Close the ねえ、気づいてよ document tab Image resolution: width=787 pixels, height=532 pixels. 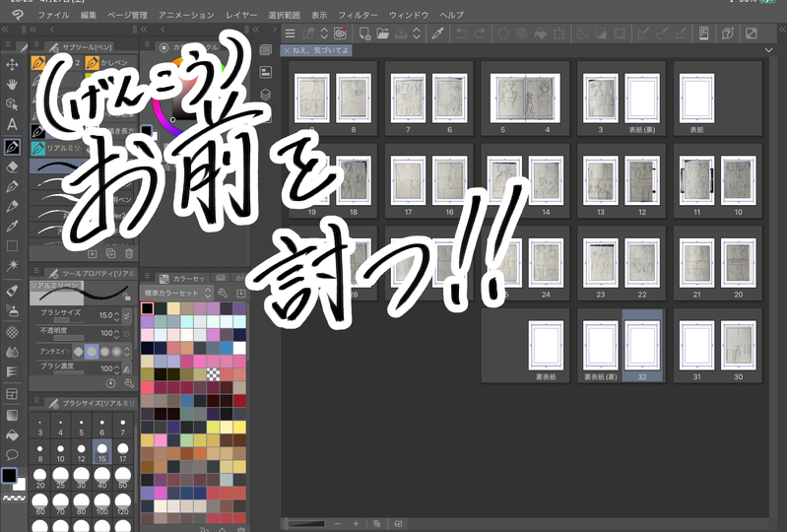tap(287, 50)
